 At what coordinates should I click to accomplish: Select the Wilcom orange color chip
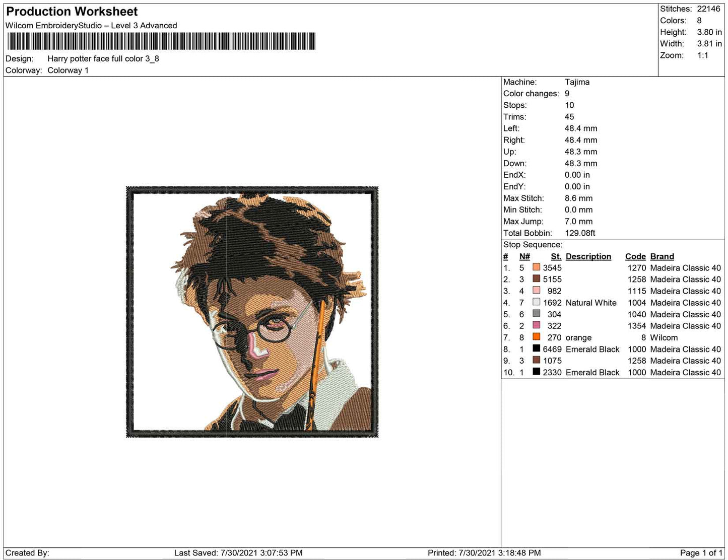[x=537, y=337]
